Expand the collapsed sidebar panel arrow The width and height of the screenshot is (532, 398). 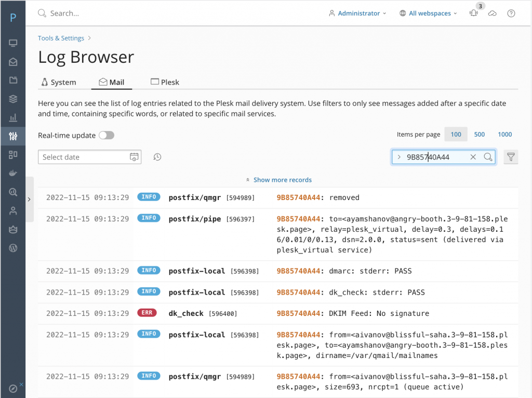[29, 199]
